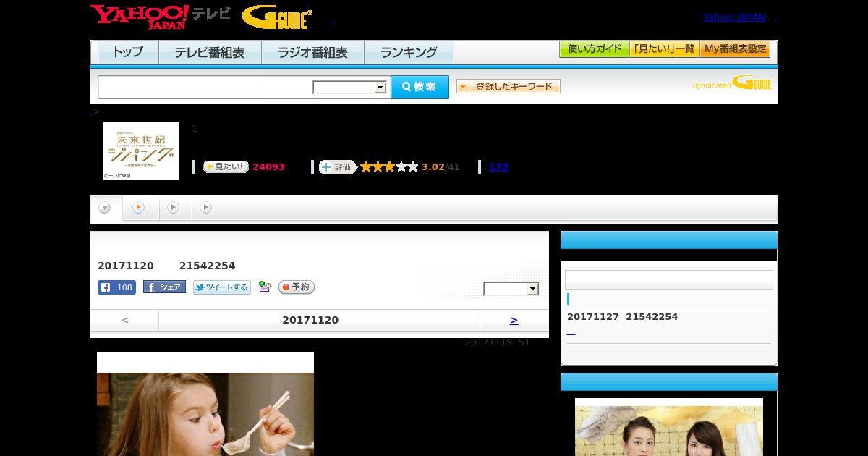Screen dimensions: 868x456
Task: Click the girl eating dumpling photo
Action: click(205, 404)
